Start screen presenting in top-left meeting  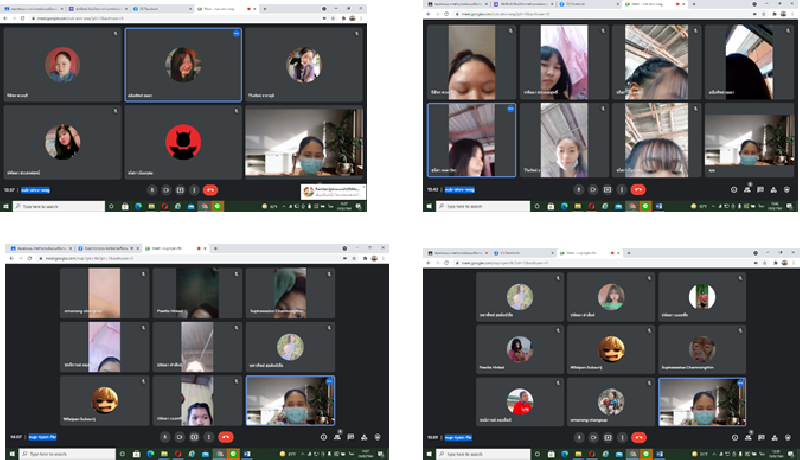(x=180, y=189)
